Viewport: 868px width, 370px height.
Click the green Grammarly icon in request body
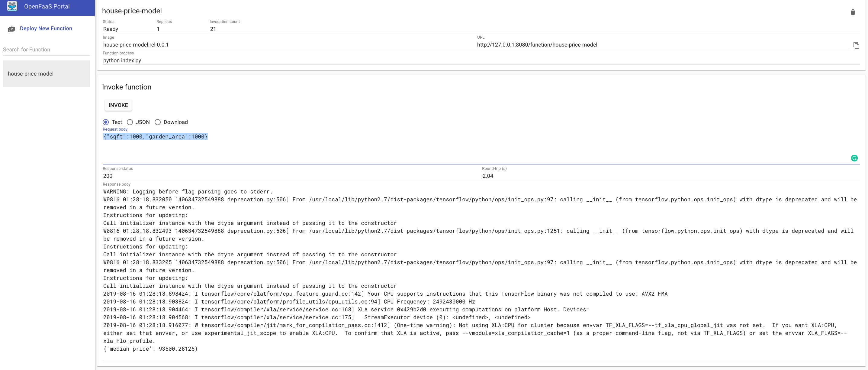coord(854,158)
